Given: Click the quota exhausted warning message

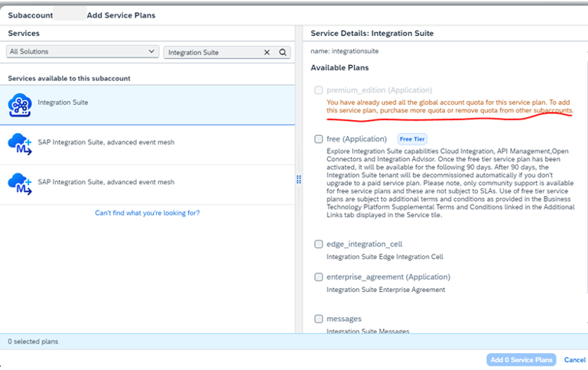Looking at the screenshot, I should coord(450,106).
